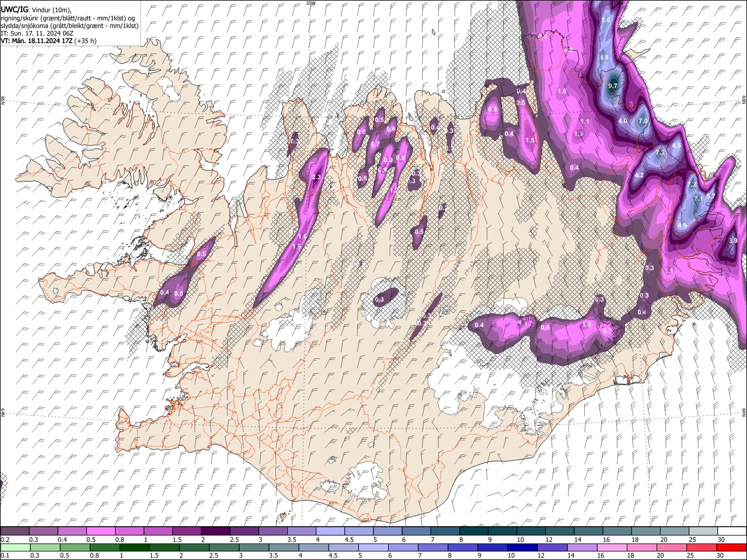Click the 20W longitude label on the map frame
The image size is (747, 560).
click(x=310, y=3)
